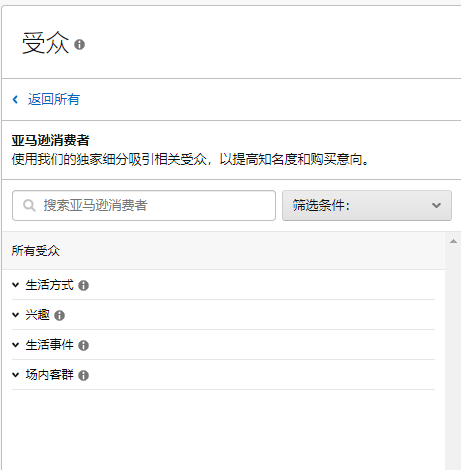Expand the 场内客群 chevron
Screen dimensions: 461x470
(15, 375)
